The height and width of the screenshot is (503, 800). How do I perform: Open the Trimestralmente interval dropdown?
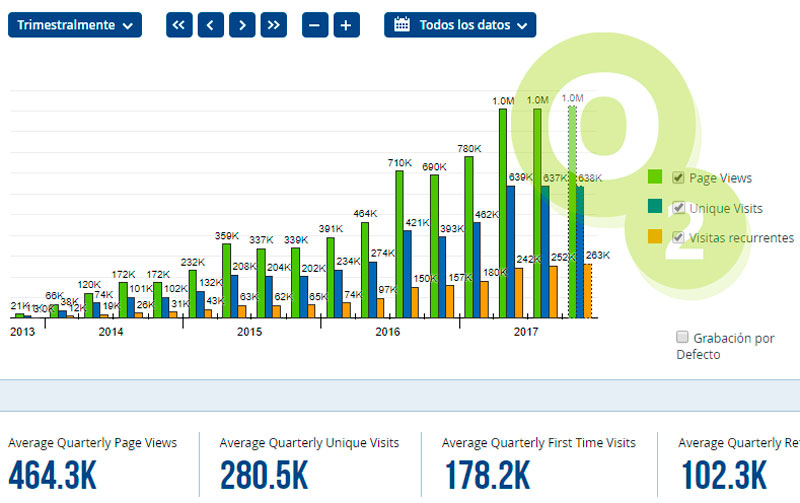pyautogui.click(x=75, y=25)
